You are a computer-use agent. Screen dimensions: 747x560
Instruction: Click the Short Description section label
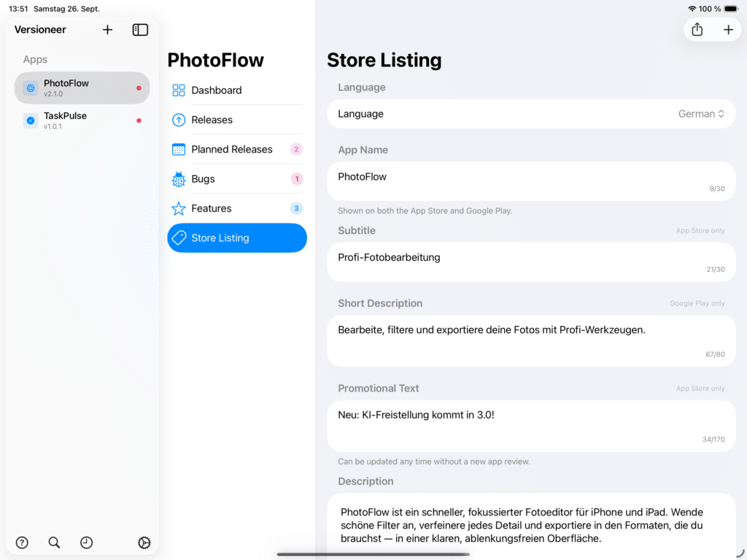click(379, 303)
